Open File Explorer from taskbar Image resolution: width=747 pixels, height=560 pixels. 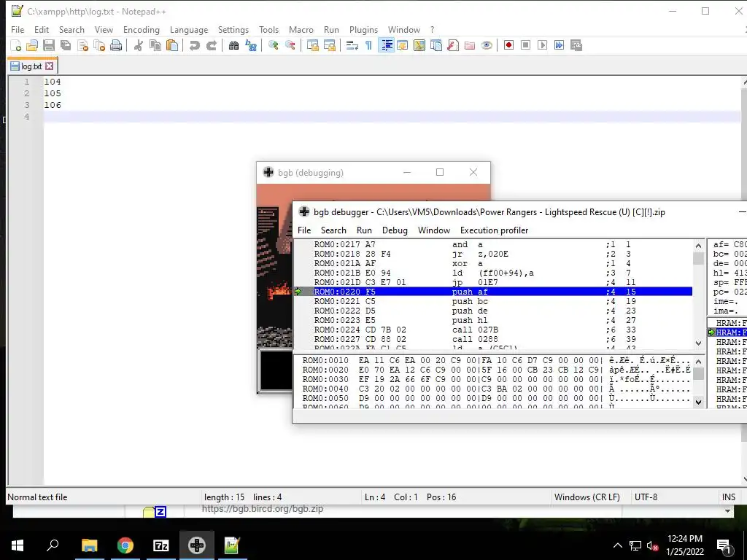(89, 545)
